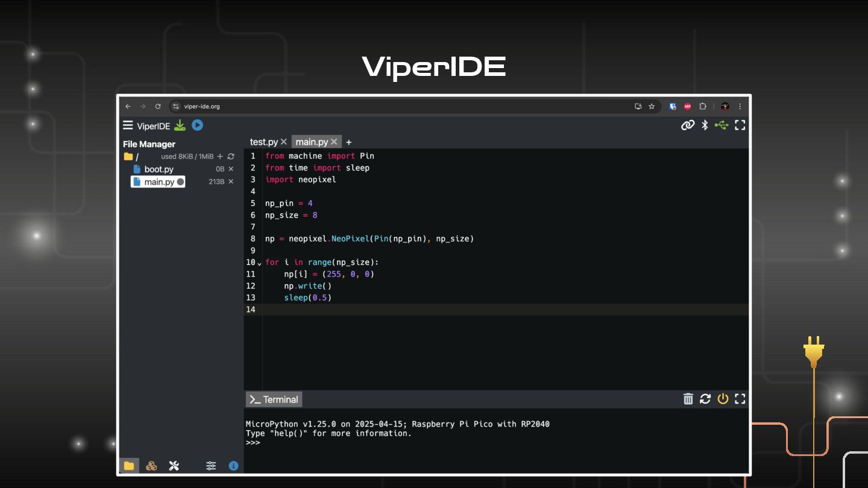868x488 pixels.
Task: Click the browser forward arrow
Action: [143, 107]
